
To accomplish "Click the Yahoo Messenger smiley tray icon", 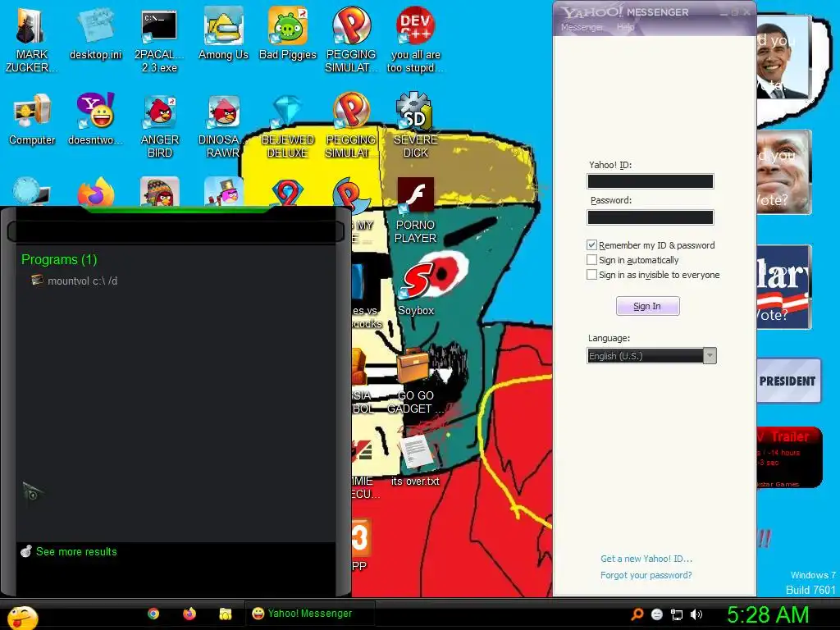I will click(x=657, y=614).
